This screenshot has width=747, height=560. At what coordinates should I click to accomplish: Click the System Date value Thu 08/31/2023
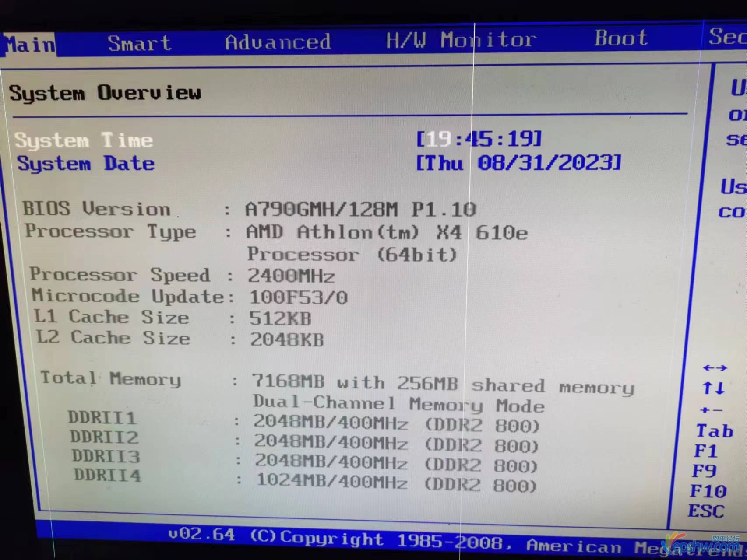518,163
